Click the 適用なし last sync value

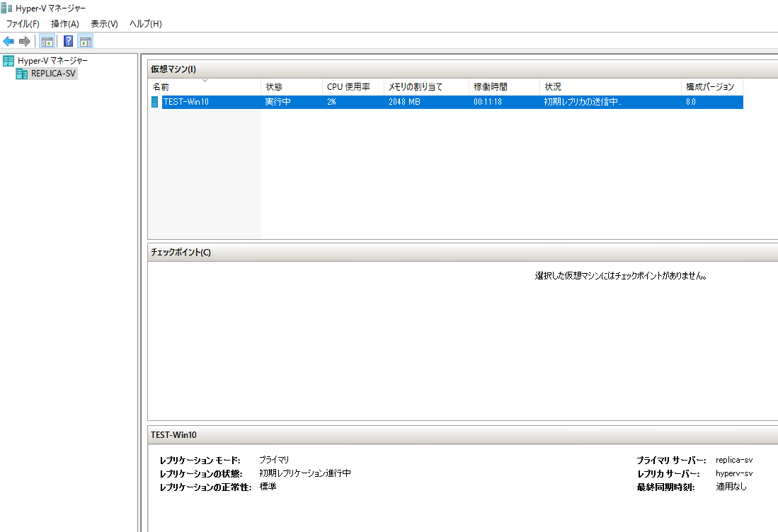coord(731,487)
